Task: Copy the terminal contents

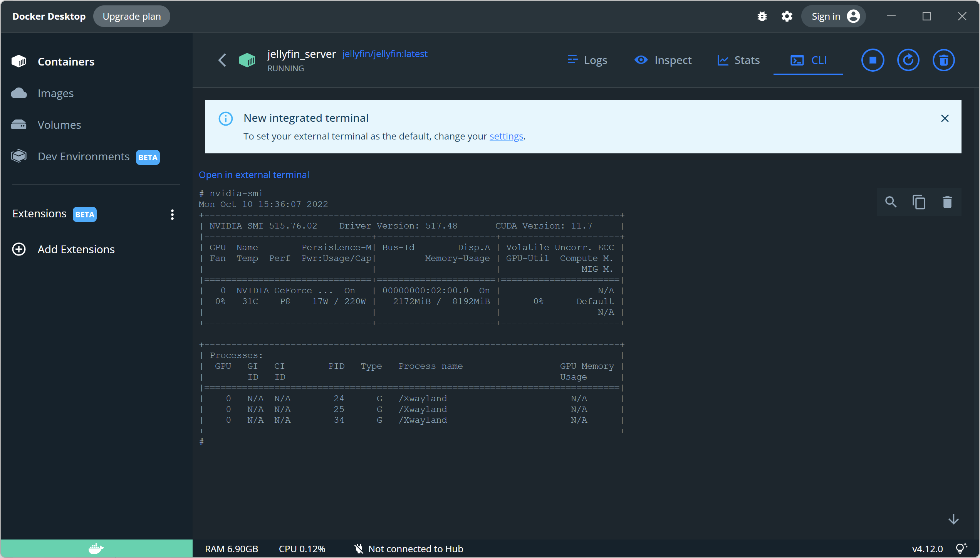Action: [920, 202]
